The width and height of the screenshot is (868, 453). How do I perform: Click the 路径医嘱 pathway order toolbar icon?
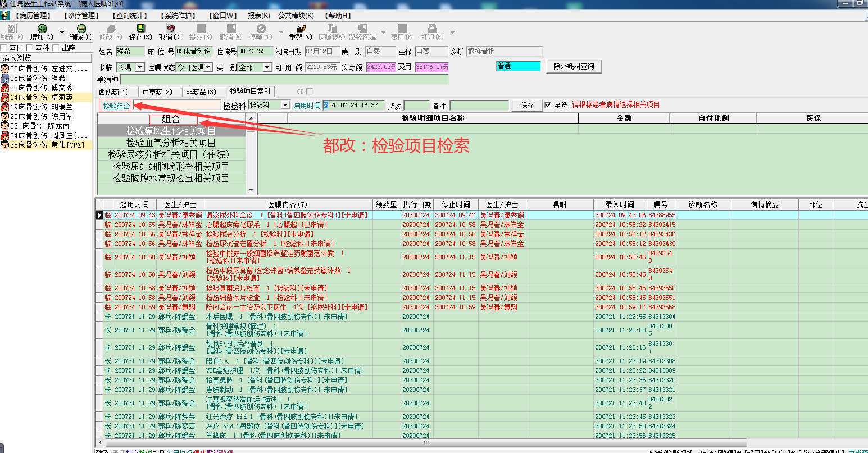click(363, 29)
